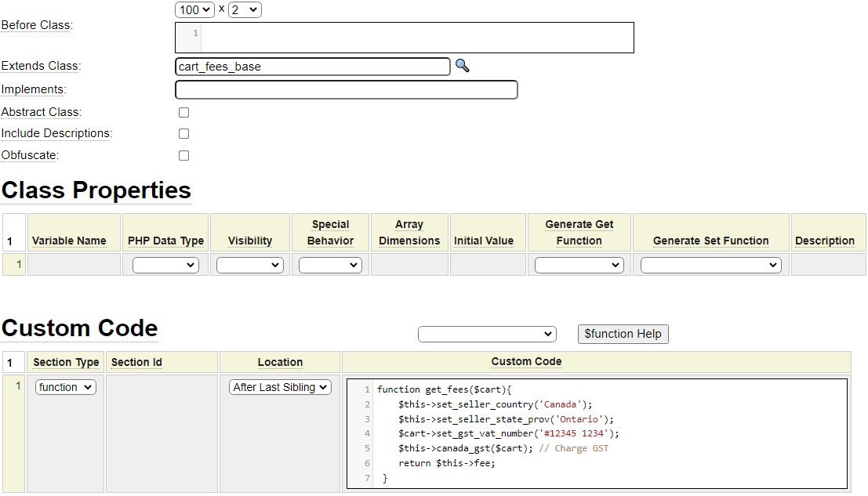
Task: Enable the Abstract Class checkbox
Action: pos(183,112)
